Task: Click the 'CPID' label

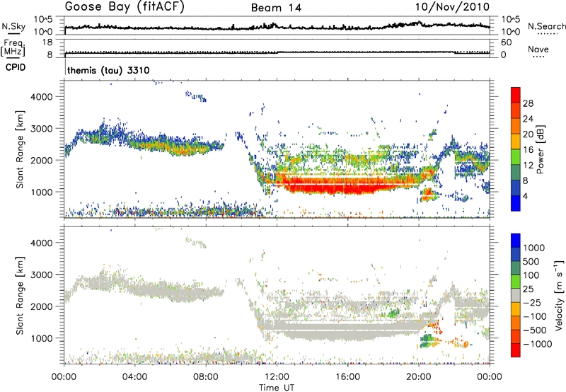Action: tap(16, 67)
